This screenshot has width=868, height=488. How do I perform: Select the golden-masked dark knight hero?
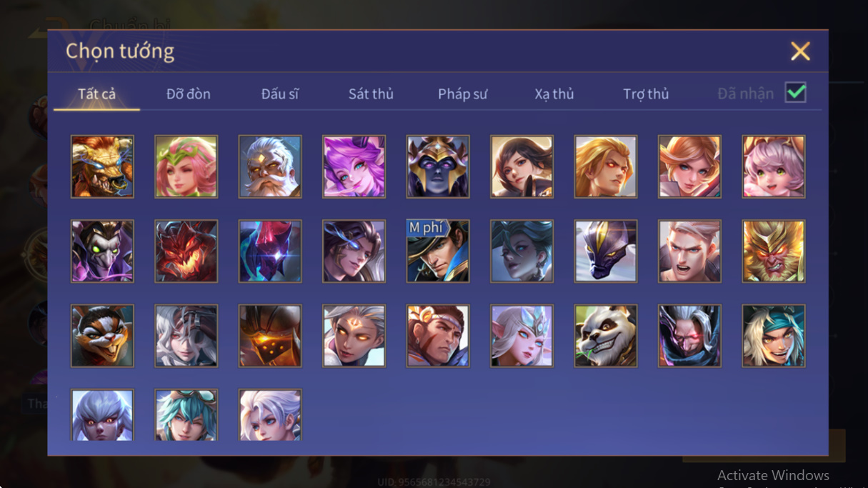coord(438,166)
